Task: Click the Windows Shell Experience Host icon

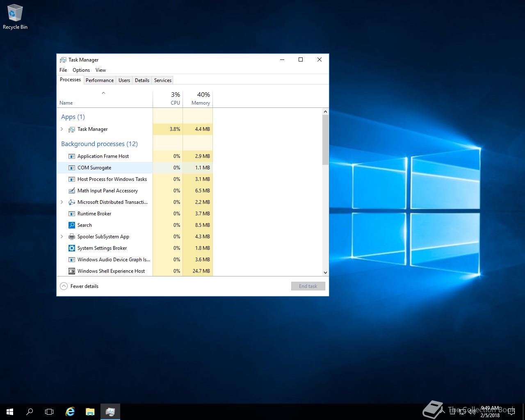Action: (x=71, y=271)
